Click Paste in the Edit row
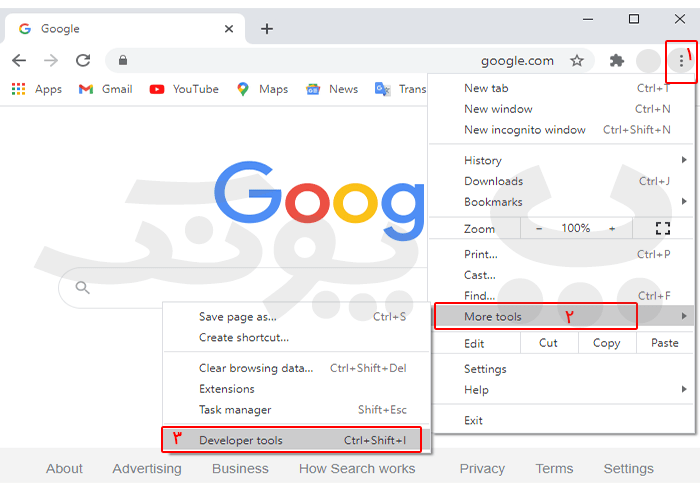The height and width of the screenshot is (490, 700). 665,343
